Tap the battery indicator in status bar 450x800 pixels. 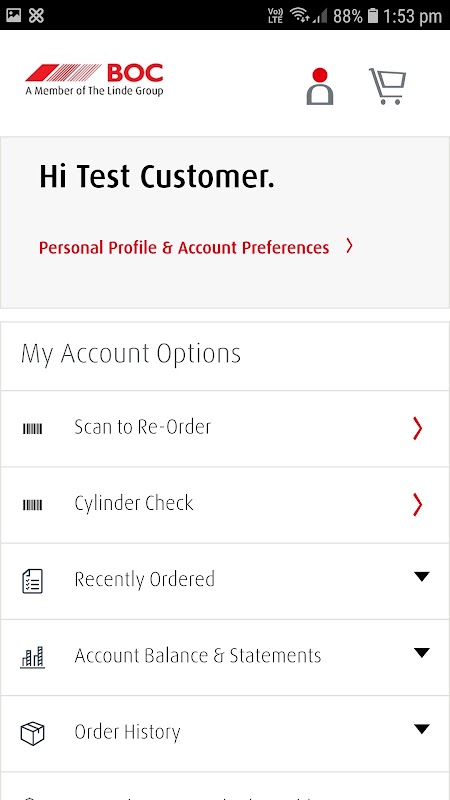coord(373,15)
